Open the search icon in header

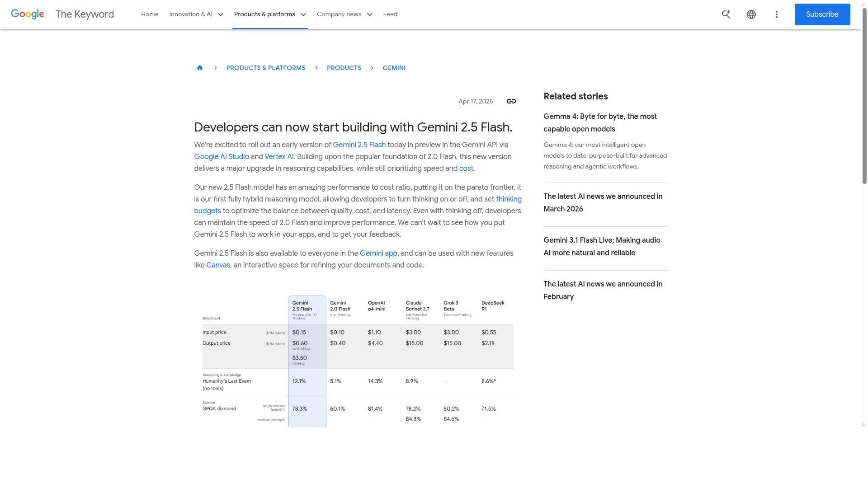pos(726,14)
